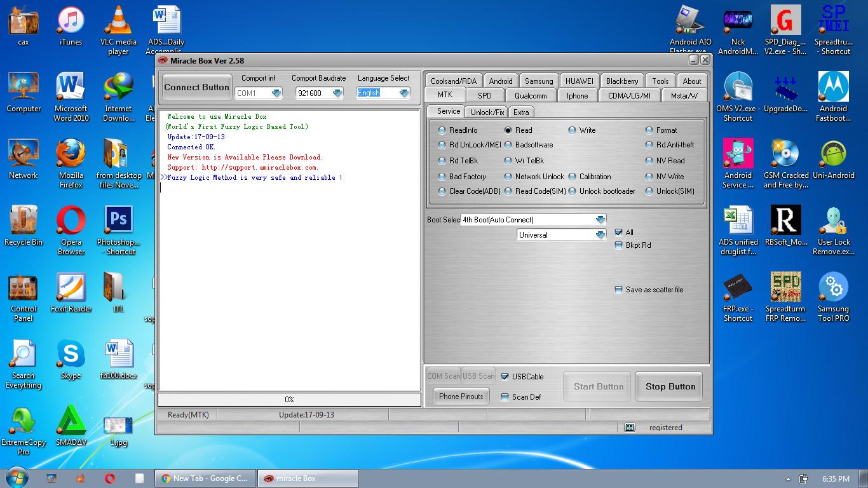Open the Photoshop shortcut icon
The image size is (868, 488).
click(x=118, y=231)
